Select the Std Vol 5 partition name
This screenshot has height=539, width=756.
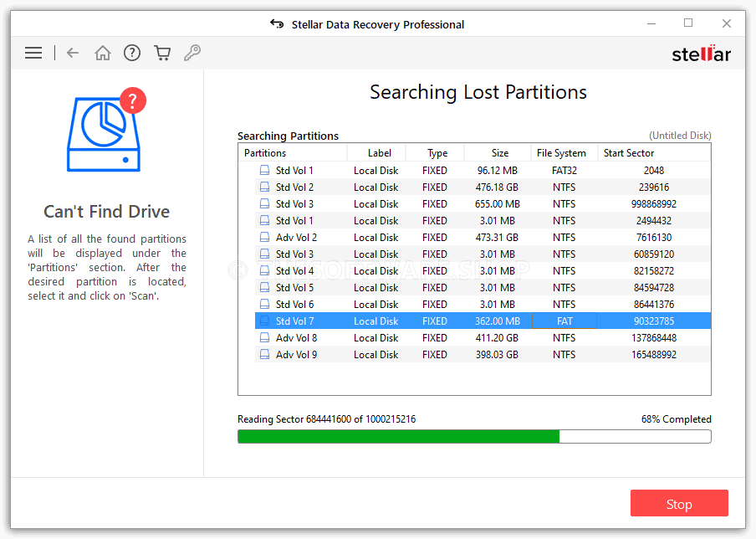point(294,288)
